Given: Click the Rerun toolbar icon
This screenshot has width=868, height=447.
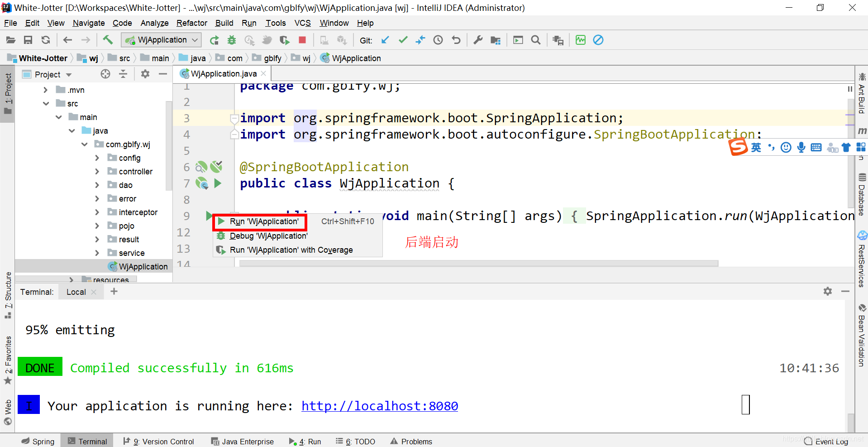Looking at the screenshot, I should [214, 40].
